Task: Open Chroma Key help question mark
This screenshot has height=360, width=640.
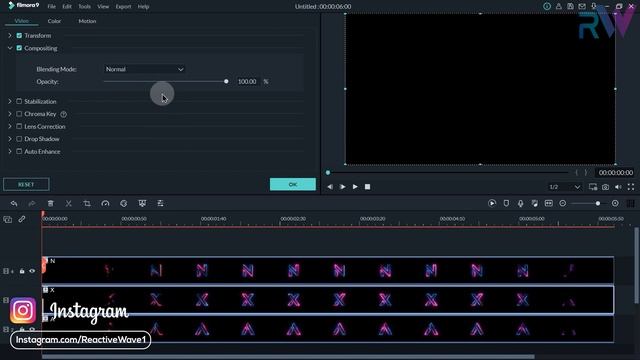Action: tap(64, 114)
